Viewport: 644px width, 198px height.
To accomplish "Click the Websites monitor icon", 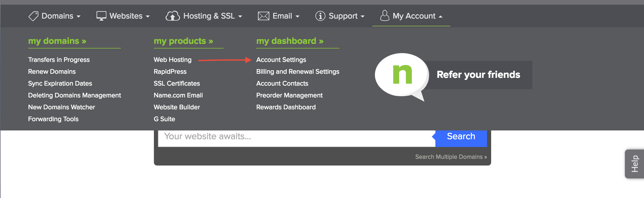I will coord(101,16).
